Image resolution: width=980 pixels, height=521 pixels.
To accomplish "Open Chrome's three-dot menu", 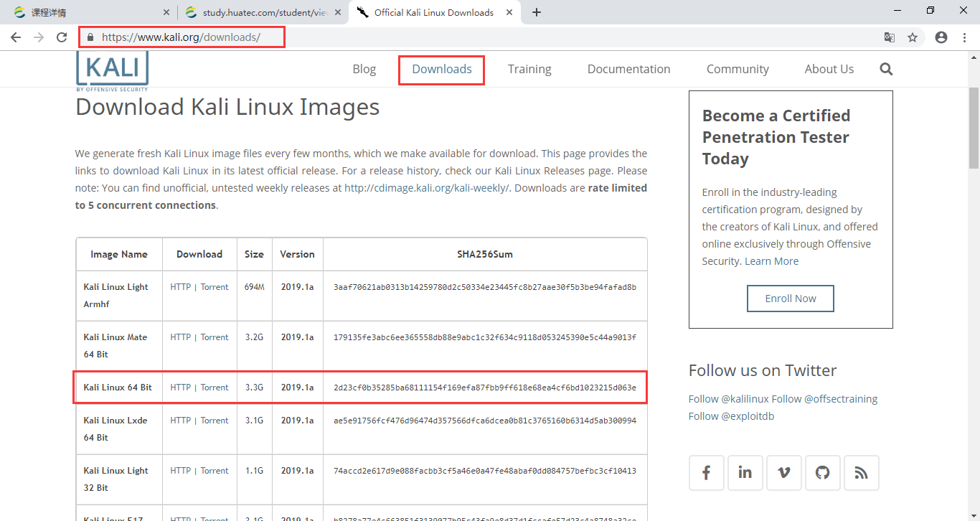I will pos(964,37).
